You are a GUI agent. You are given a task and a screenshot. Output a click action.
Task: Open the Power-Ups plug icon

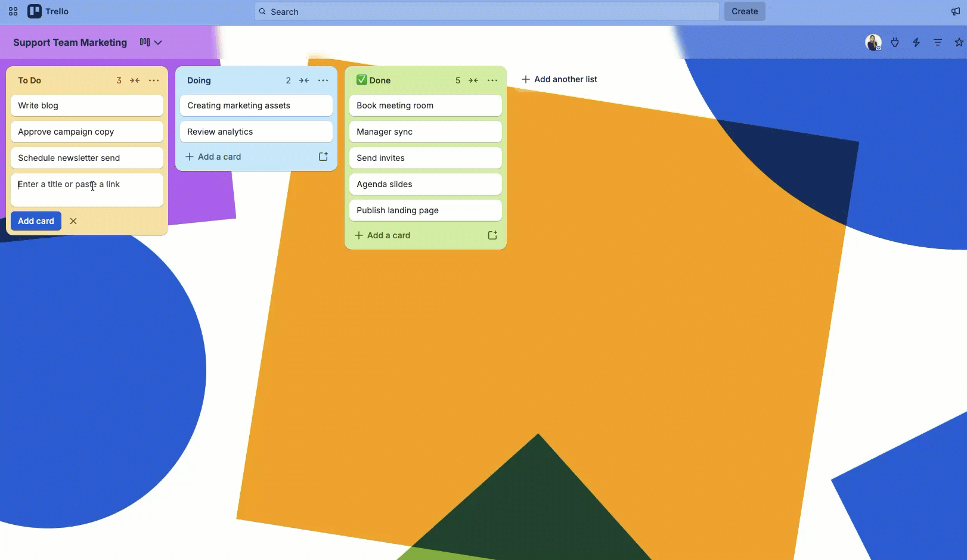pos(895,42)
